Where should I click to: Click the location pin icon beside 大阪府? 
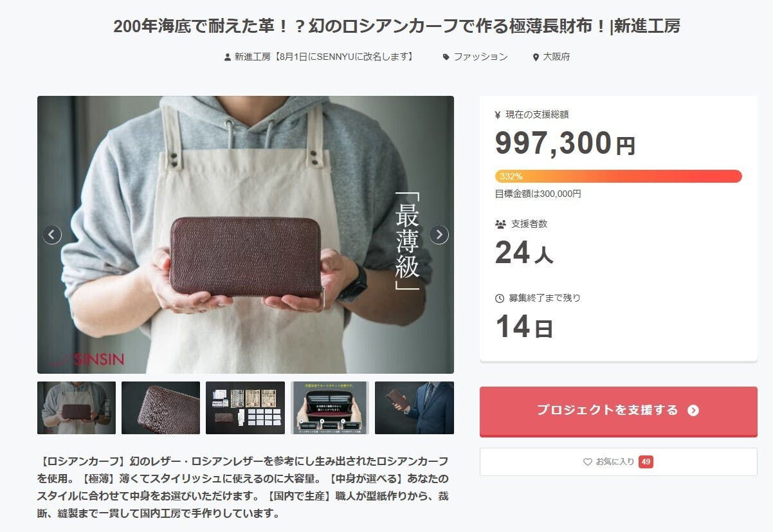click(536, 57)
